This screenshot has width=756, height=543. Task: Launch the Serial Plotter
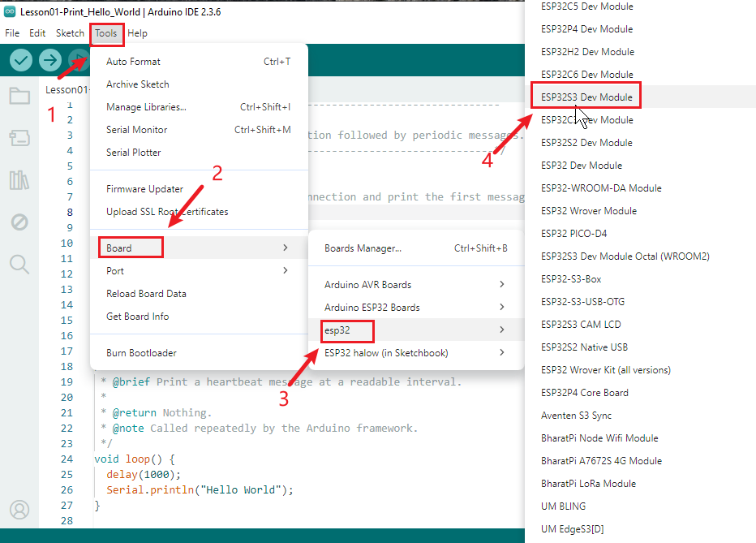pos(199,152)
